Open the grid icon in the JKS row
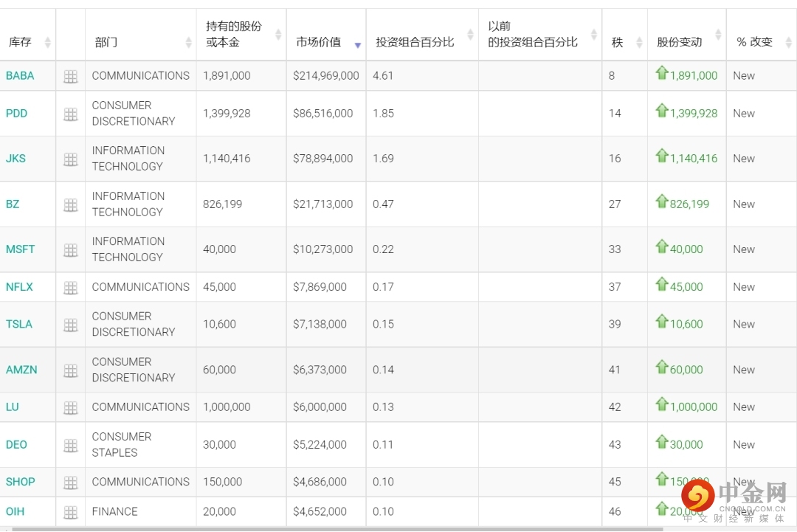This screenshot has height=532, width=797. pos(71,159)
